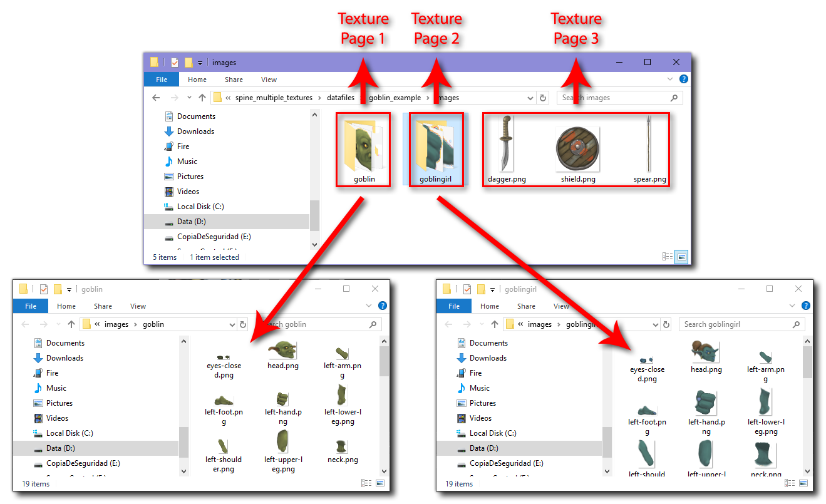Viewport: 826px width, 504px height.
Task: Select left-arm.png in the goblingirl window
Action: click(x=766, y=366)
